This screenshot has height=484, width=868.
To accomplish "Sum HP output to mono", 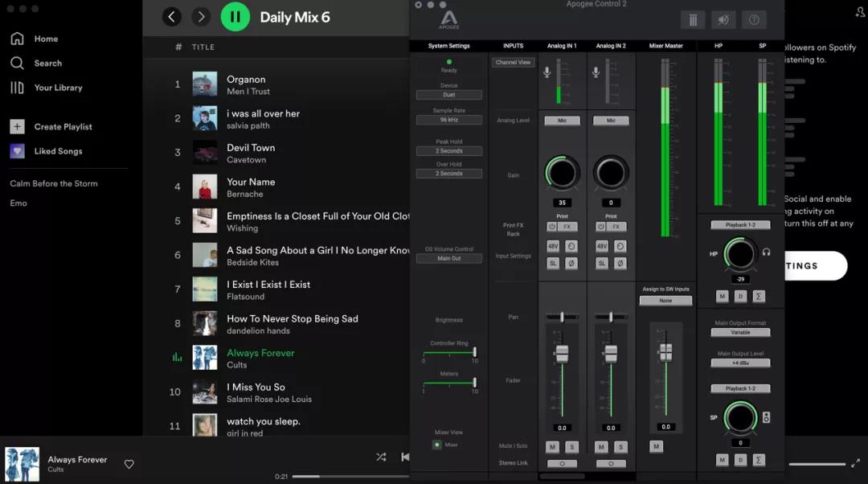I will click(x=759, y=297).
